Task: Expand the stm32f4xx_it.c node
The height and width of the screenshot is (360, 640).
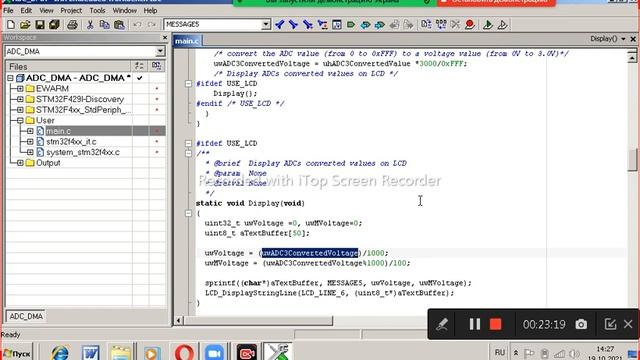Action: [x=30, y=142]
